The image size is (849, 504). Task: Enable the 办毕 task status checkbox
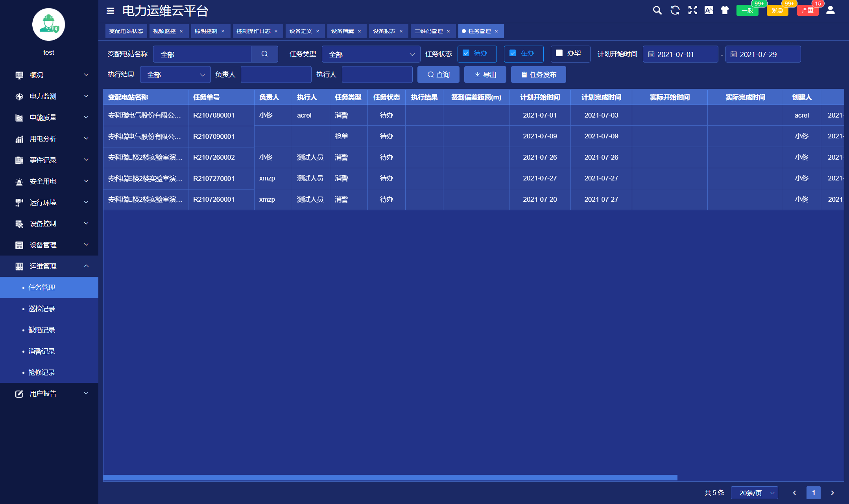[559, 53]
